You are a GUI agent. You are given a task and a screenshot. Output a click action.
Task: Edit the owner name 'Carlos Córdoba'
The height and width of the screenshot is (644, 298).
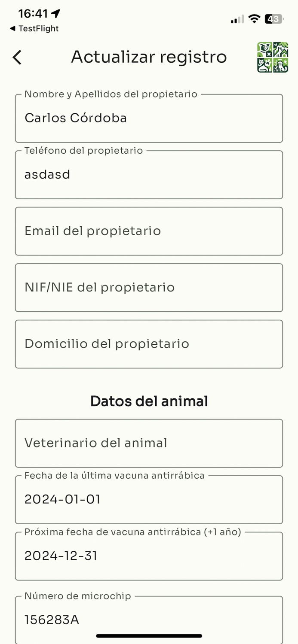[x=149, y=118]
